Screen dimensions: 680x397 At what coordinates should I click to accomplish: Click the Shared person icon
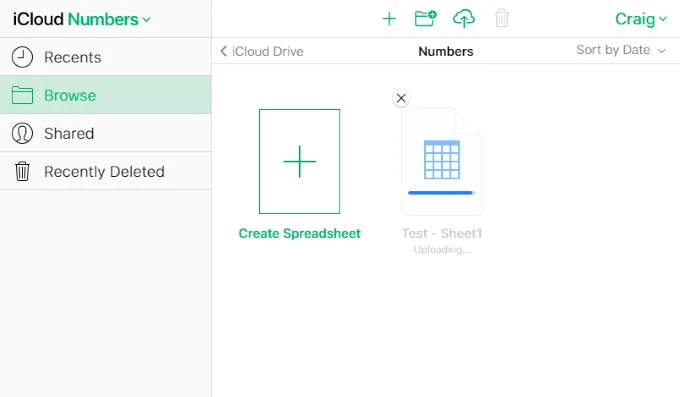coord(22,133)
